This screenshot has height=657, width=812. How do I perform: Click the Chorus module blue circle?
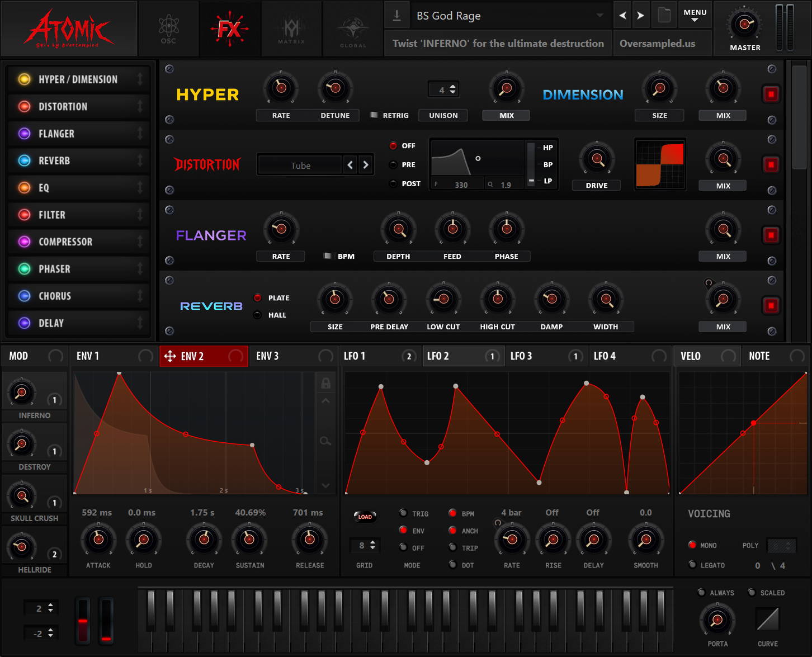coord(25,296)
